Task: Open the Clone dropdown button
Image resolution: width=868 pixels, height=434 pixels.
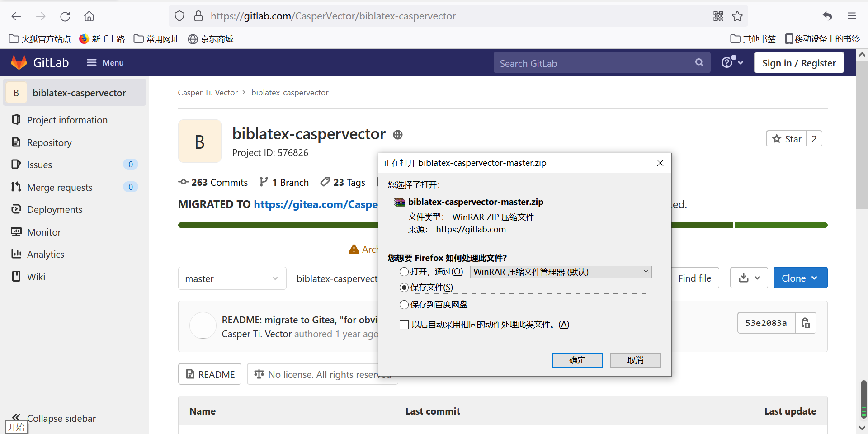Action: click(800, 278)
